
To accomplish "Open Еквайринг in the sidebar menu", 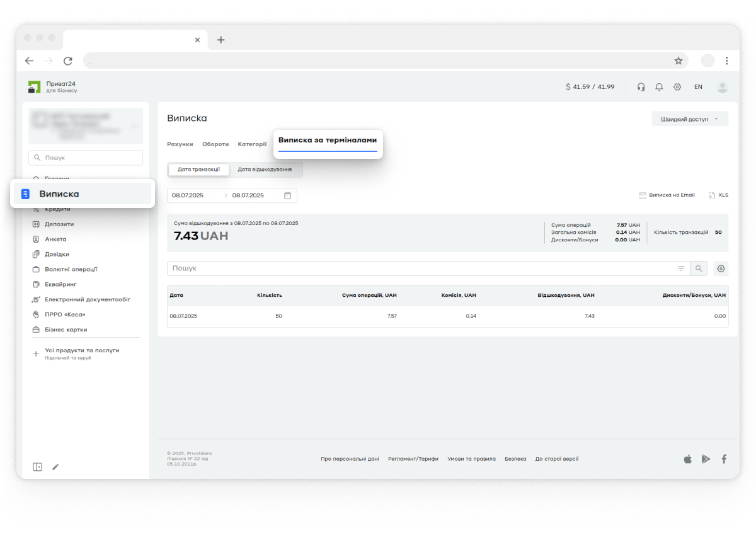I will pos(61,284).
